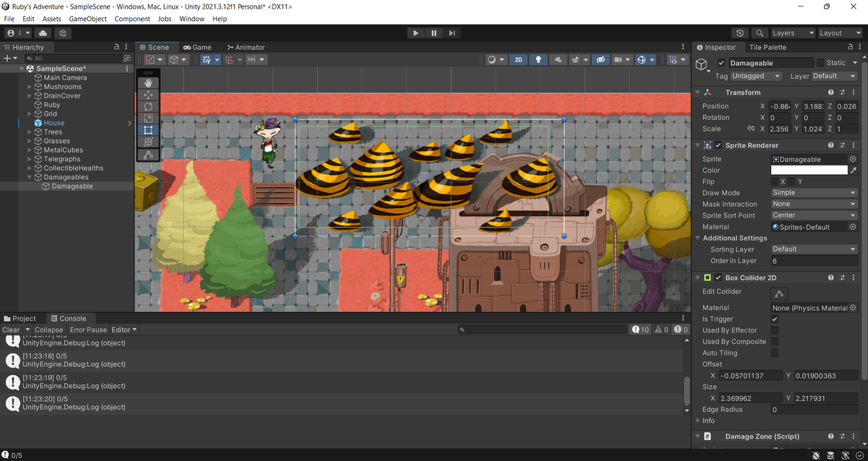Click Edit Collider button in Box Collider
Screen dimensions: 868x461
coord(780,293)
